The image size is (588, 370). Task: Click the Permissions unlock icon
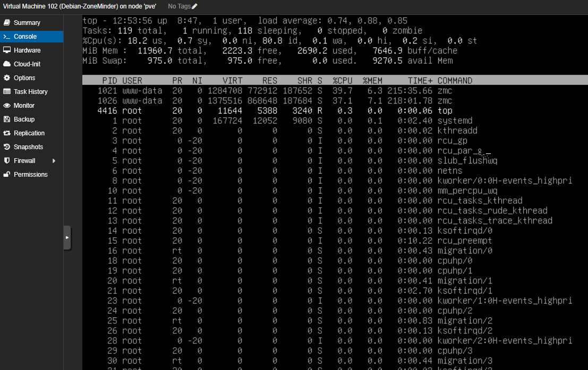[x=7, y=175]
